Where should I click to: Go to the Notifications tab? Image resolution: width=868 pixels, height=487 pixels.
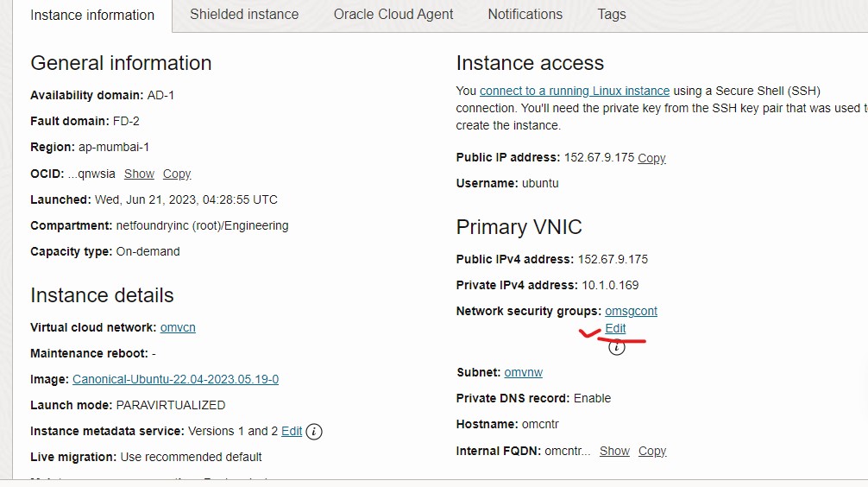pos(525,15)
